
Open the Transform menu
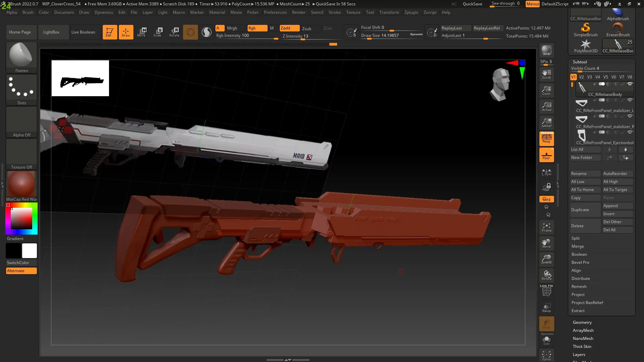tap(389, 12)
